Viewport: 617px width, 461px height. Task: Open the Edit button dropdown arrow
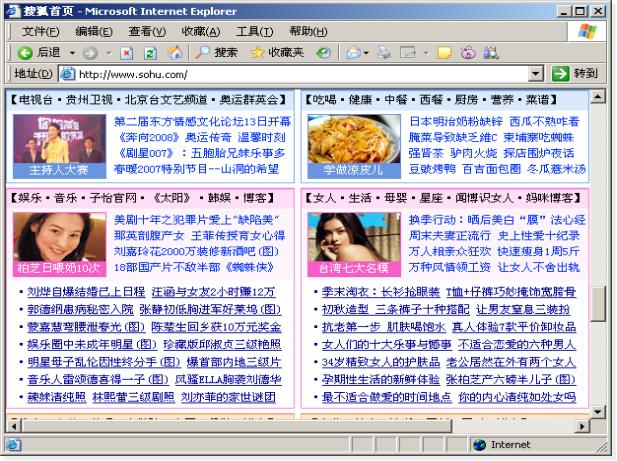pos(426,53)
